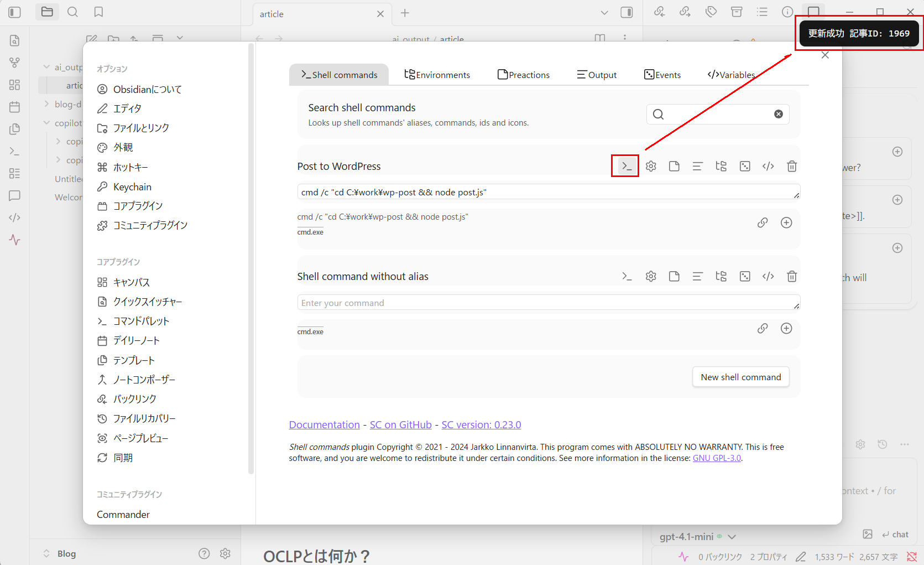
Task: Open settings gear for Post to WordPress
Action: point(651,166)
